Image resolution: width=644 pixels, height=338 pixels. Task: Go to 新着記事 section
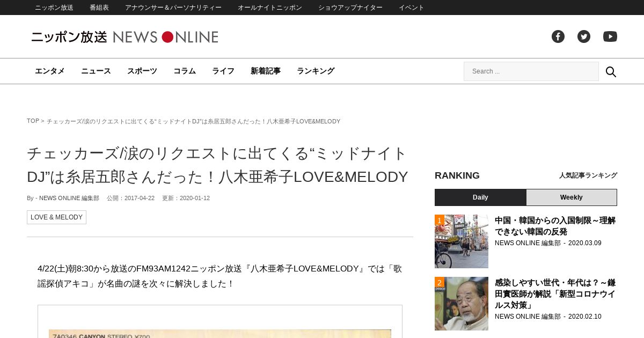[x=266, y=71]
